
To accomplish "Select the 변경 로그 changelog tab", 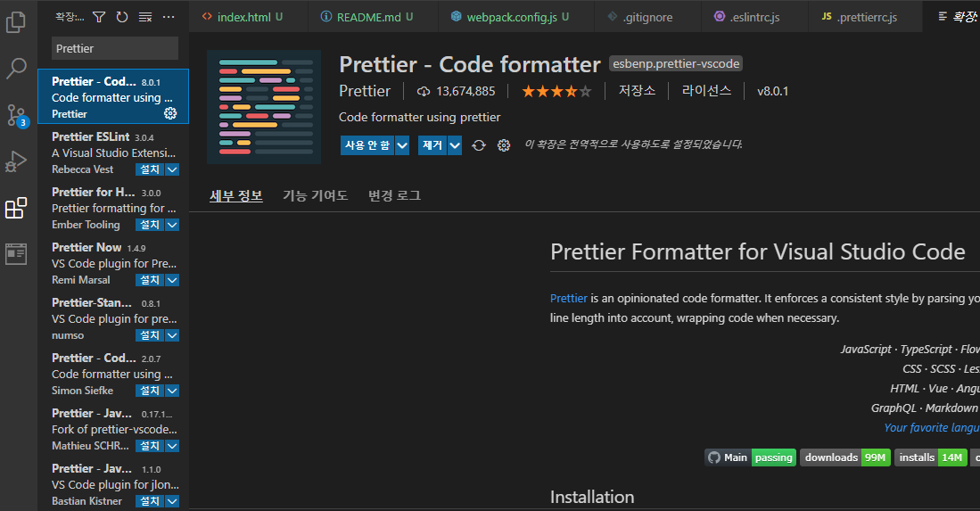I will point(394,195).
